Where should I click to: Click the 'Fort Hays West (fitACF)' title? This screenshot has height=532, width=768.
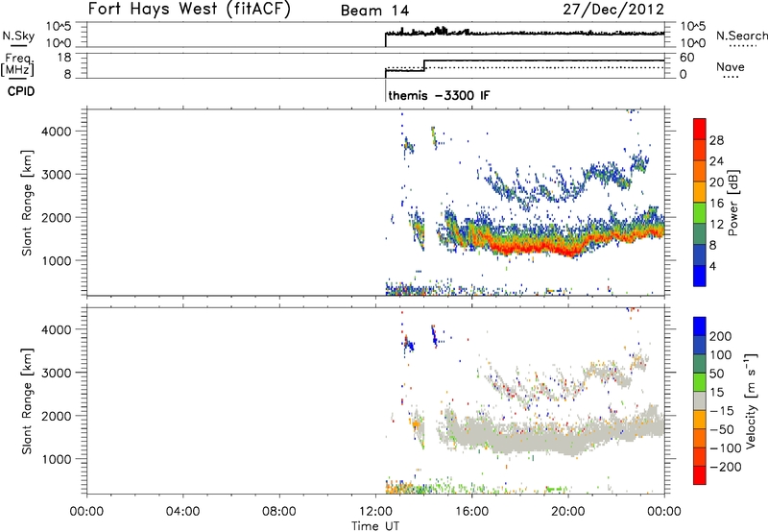pyautogui.click(x=189, y=9)
